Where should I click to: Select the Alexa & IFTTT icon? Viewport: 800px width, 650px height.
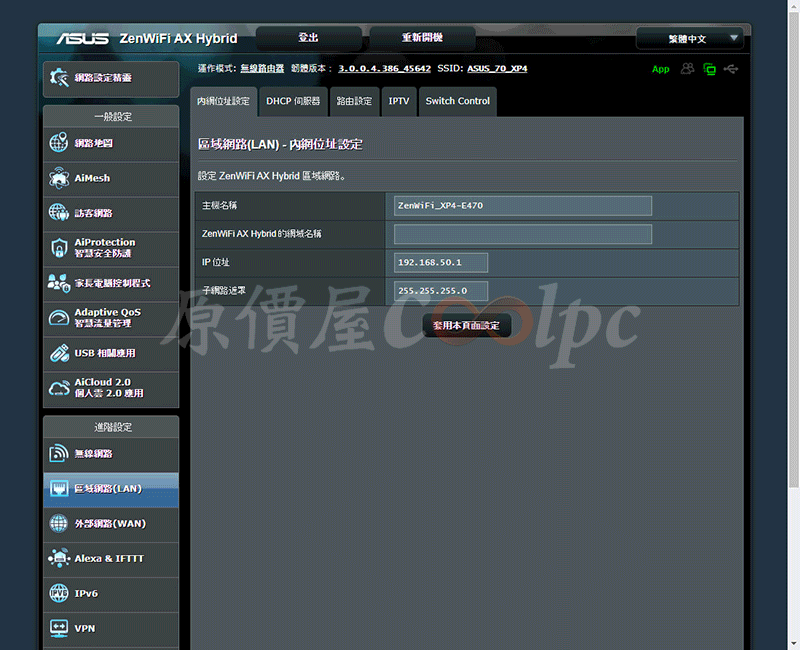click(59, 558)
